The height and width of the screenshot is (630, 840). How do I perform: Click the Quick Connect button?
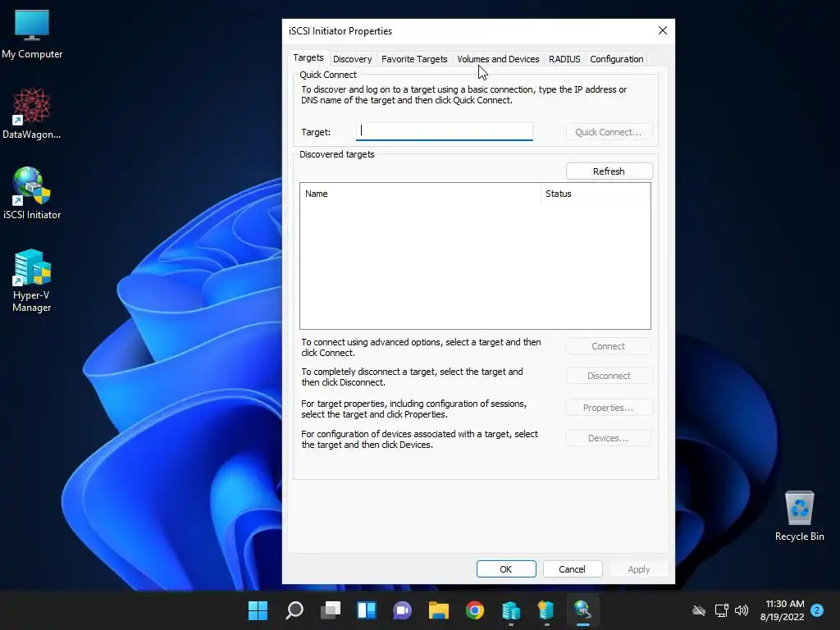pyautogui.click(x=609, y=132)
